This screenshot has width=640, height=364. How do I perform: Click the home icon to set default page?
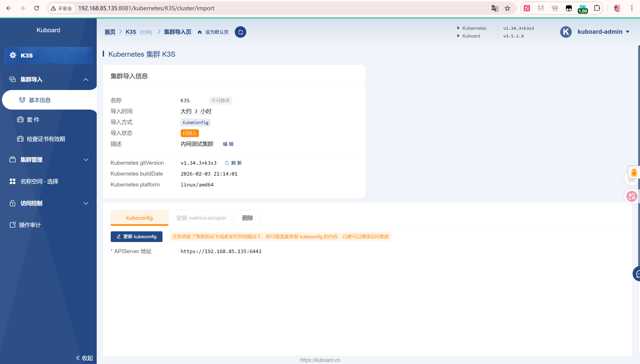click(x=200, y=32)
